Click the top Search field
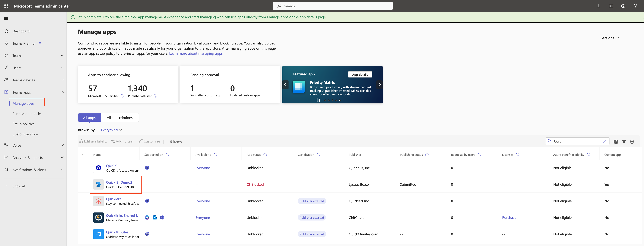The height and width of the screenshot is (246, 644). point(332,6)
